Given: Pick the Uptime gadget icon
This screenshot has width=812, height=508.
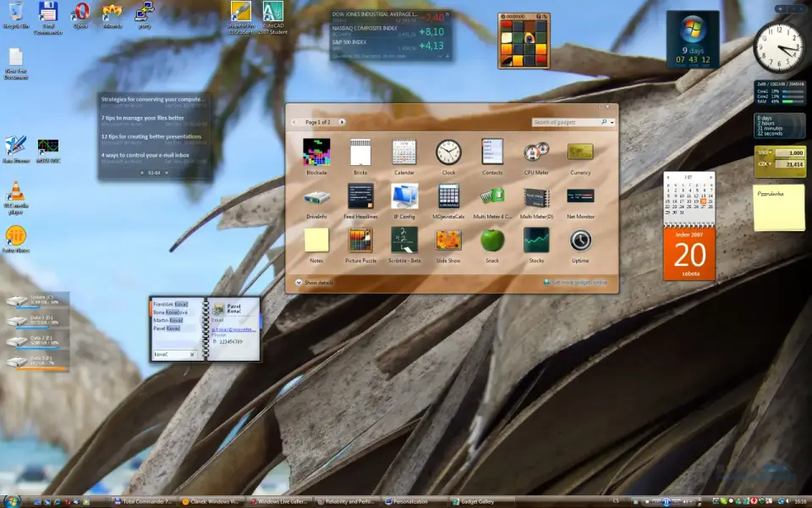Looking at the screenshot, I should (x=580, y=240).
